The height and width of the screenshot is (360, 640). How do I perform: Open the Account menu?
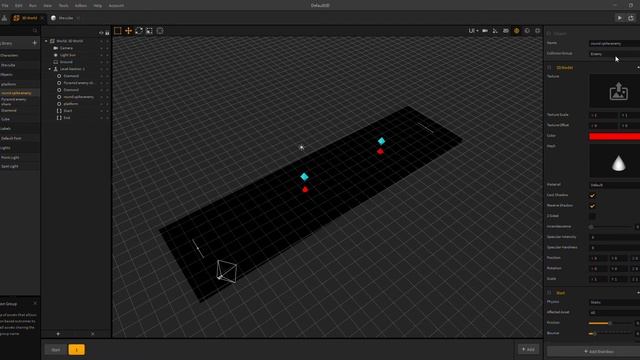[x=116, y=6]
